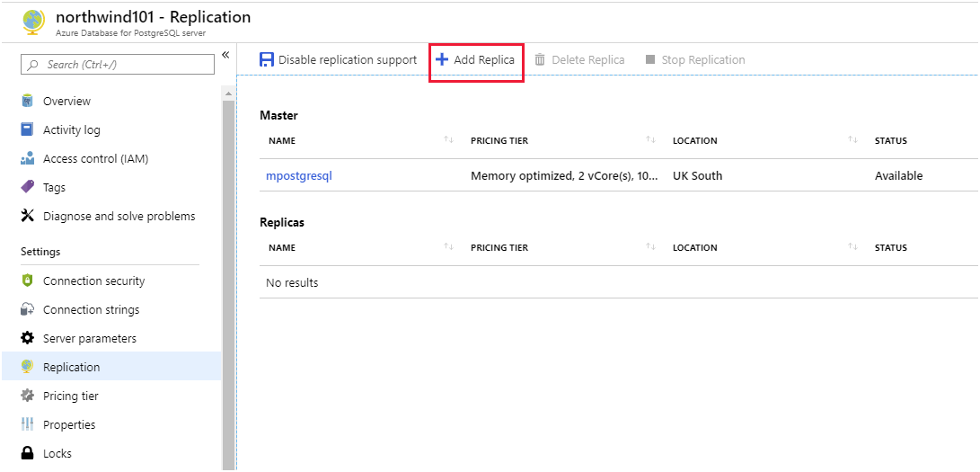Click 'Azure Database for PostgreSQL server' subtitle
The image size is (980, 472).
click(x=130, y=32)
